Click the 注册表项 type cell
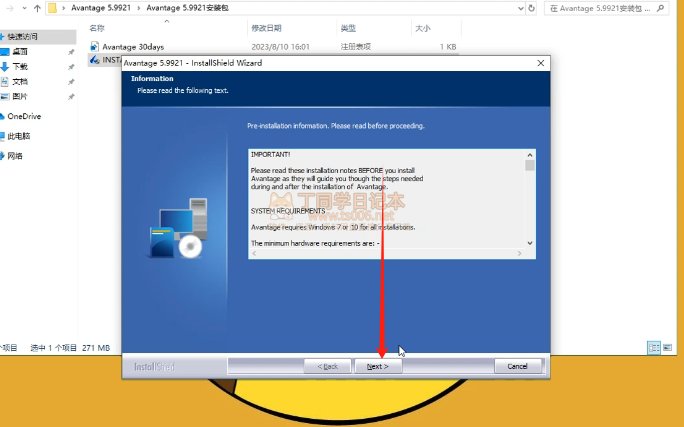 point(356,47)
